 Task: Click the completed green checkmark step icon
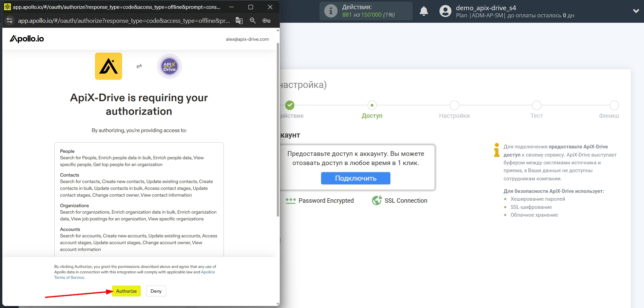[290, 105]
